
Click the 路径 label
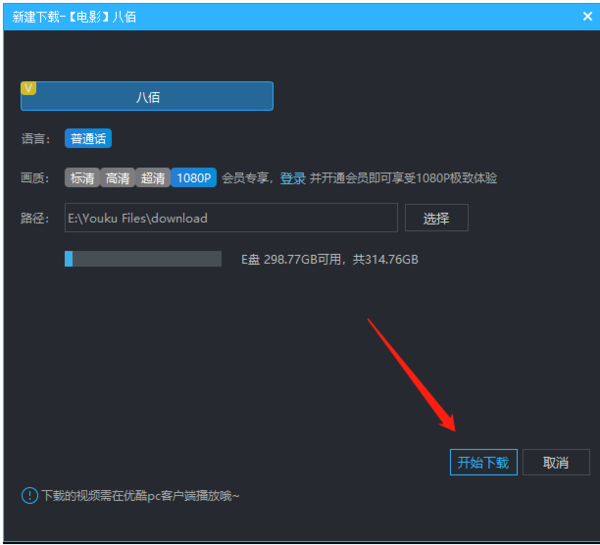point(35,218)
